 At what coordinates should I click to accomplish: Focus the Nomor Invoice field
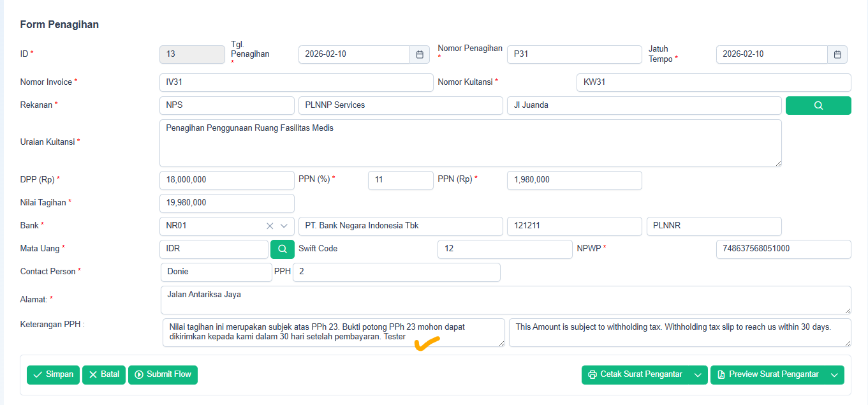point(296,83)
